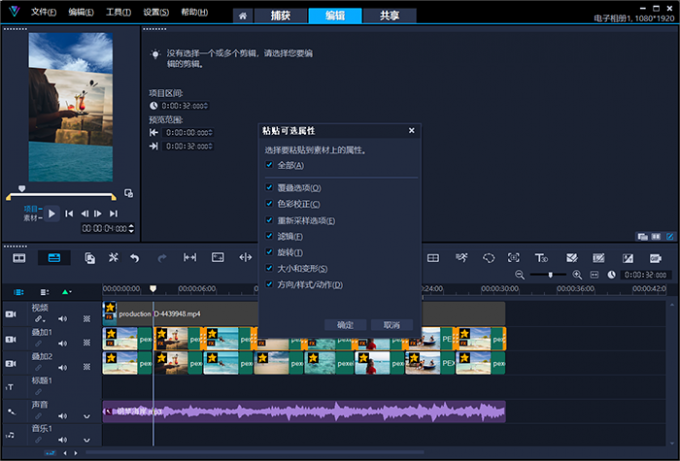Click the video track camera icon
Screen dimensions: 680x461
(x=11, y=314)
